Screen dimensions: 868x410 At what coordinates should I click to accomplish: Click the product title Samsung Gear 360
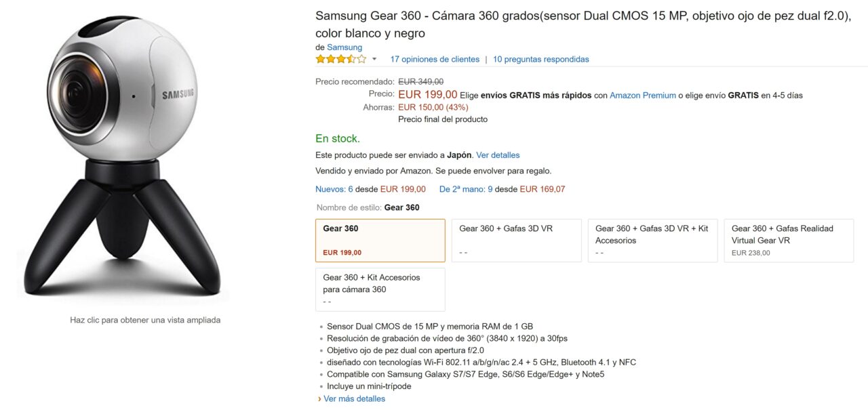pos(583,24)
